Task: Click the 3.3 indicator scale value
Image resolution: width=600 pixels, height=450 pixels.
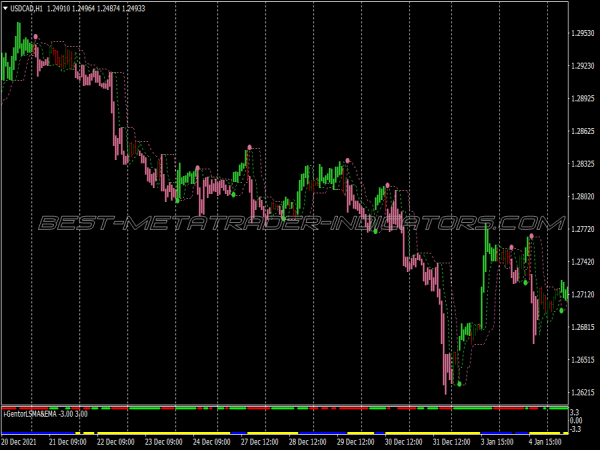Action: pos(575,412)
